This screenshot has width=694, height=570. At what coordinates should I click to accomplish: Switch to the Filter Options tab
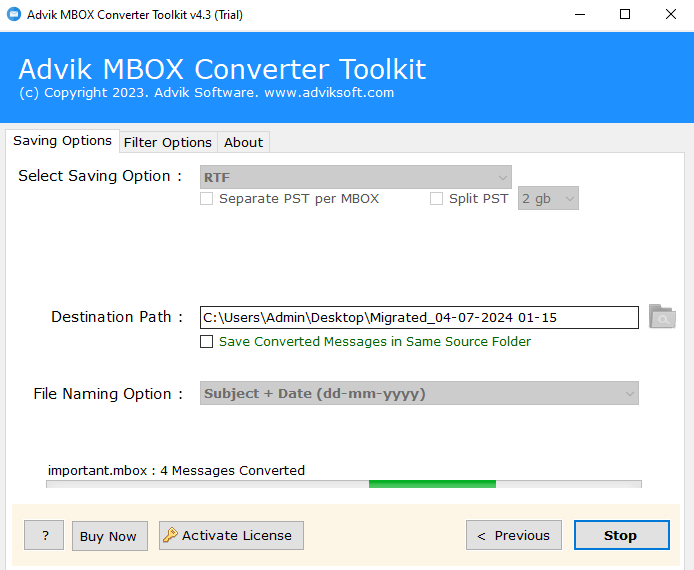pyautogui.click(x=168, y=142)
